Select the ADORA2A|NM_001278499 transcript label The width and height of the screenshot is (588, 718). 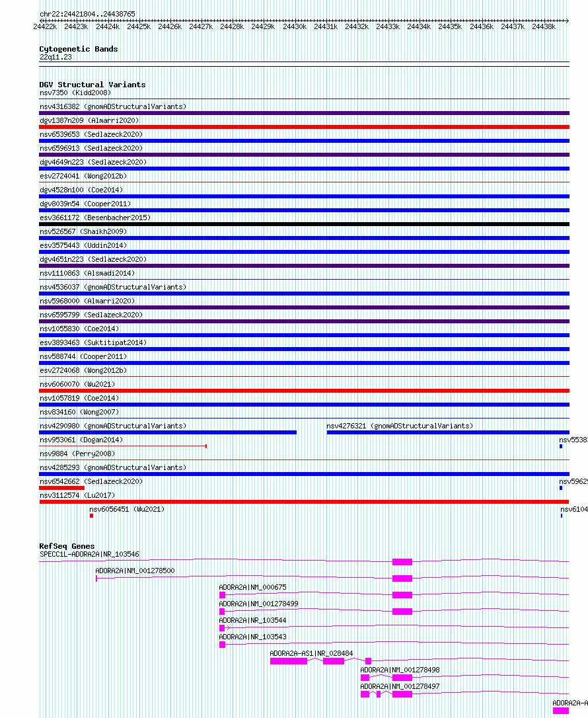coord(258,604)
